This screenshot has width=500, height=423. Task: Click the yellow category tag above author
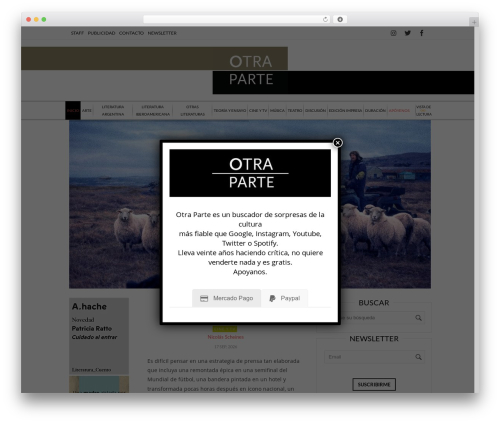click(x=225, y=329)
